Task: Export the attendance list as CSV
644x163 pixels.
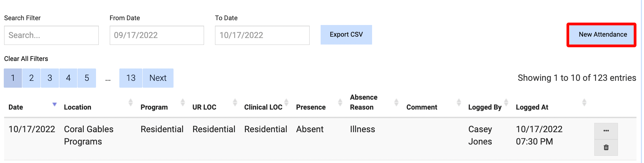Action: [346, 35]
